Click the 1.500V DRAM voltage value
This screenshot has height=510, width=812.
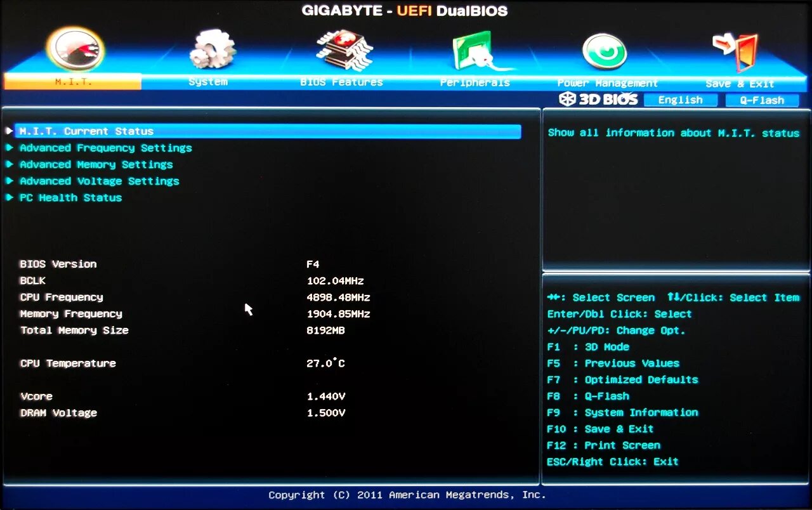click(x=326, y=413)
